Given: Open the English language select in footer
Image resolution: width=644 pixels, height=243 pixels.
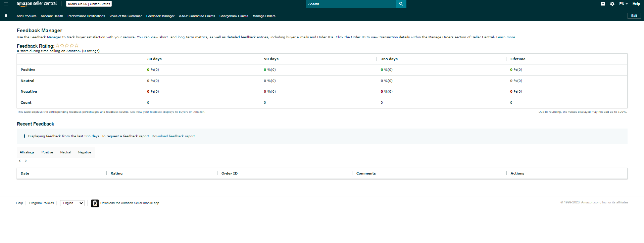Looking at the screenshot, I should pos(72,203).
